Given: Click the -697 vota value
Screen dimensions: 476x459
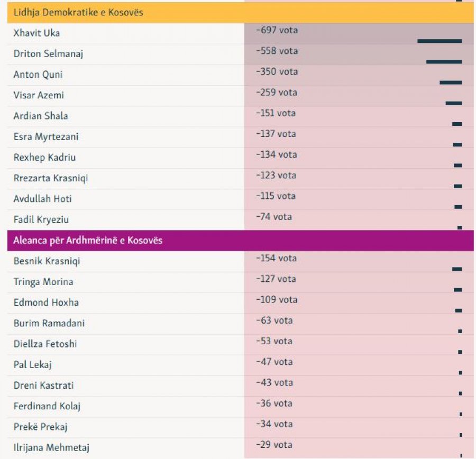Looking at the screenshot, I should click(x=277, y=31).
